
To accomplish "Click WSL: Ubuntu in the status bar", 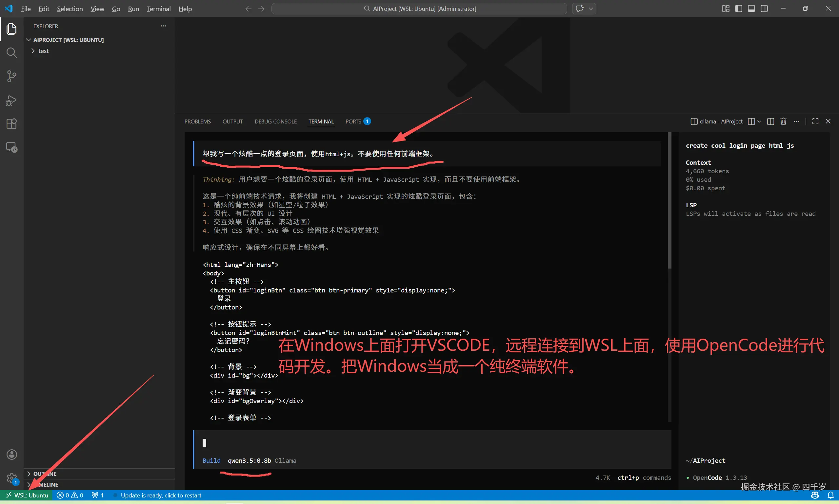I will coord(27,495).
